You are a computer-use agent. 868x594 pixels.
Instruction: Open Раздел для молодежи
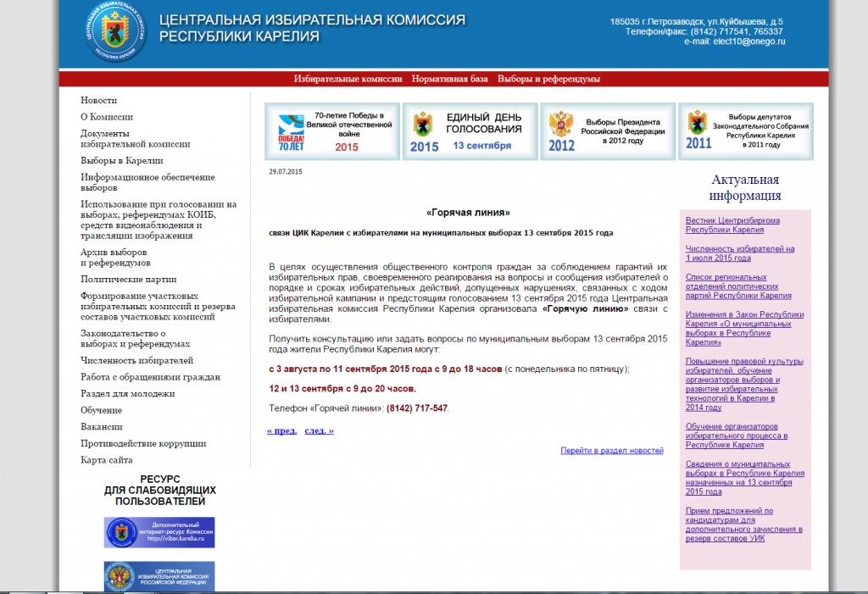click(x=128, y=394)
